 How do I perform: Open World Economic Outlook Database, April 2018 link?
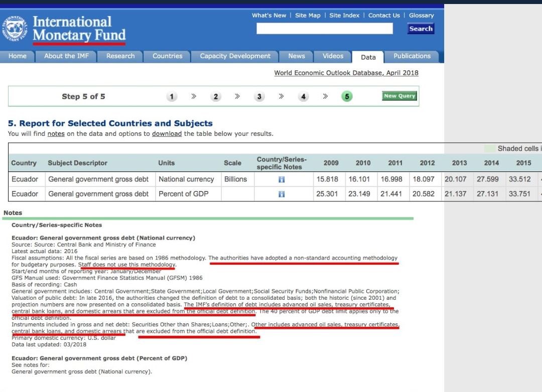pyautogui.click(x=346, y=73)
